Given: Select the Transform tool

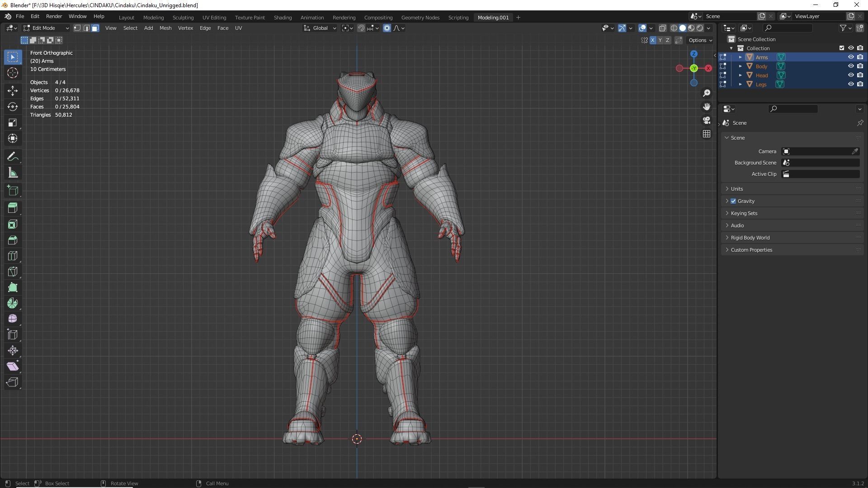Looking at the screenshot, I should pos(13,138).
